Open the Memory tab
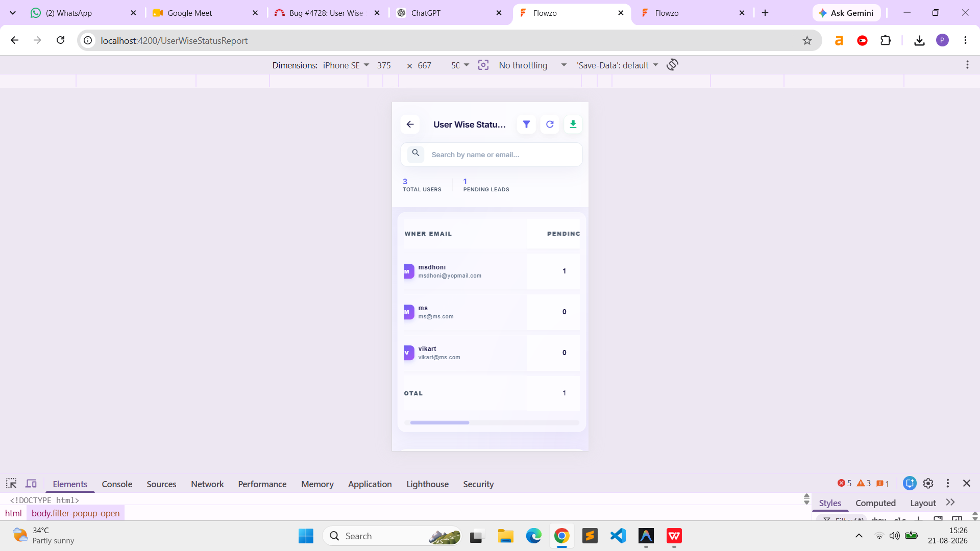Image resolution: width=980 pixels, height=551 pixels. 317,484
